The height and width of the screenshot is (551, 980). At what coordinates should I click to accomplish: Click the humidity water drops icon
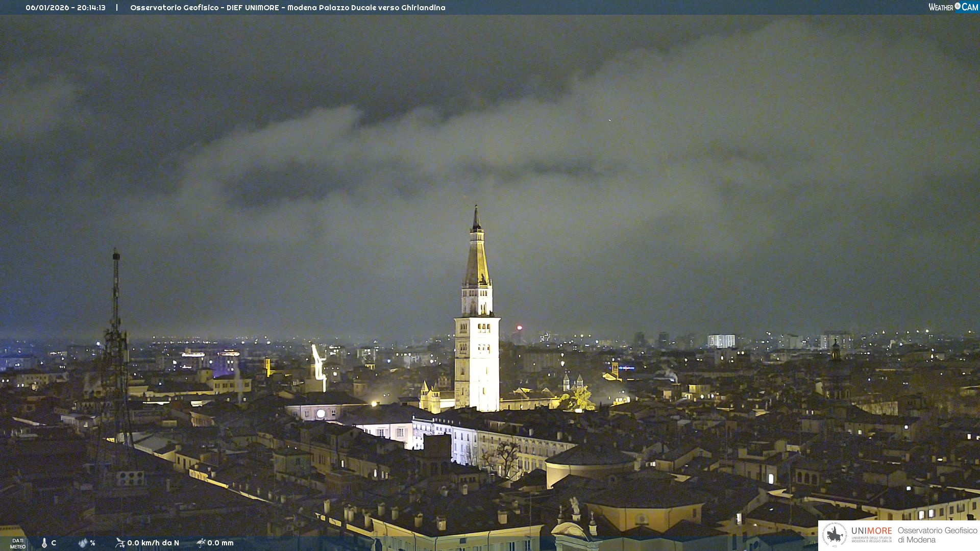[83, 543]
